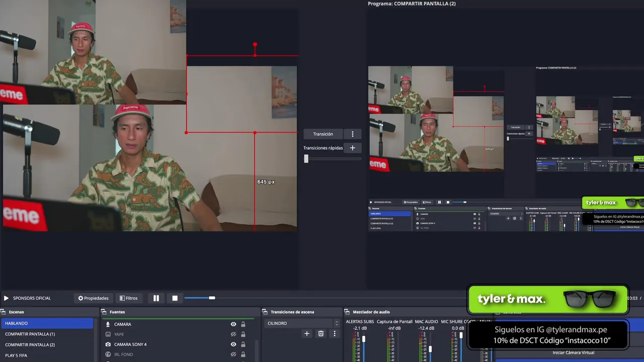Click the media playback position slider handle
This screenshot has height=362, width=644.
[x=212, y=298]
